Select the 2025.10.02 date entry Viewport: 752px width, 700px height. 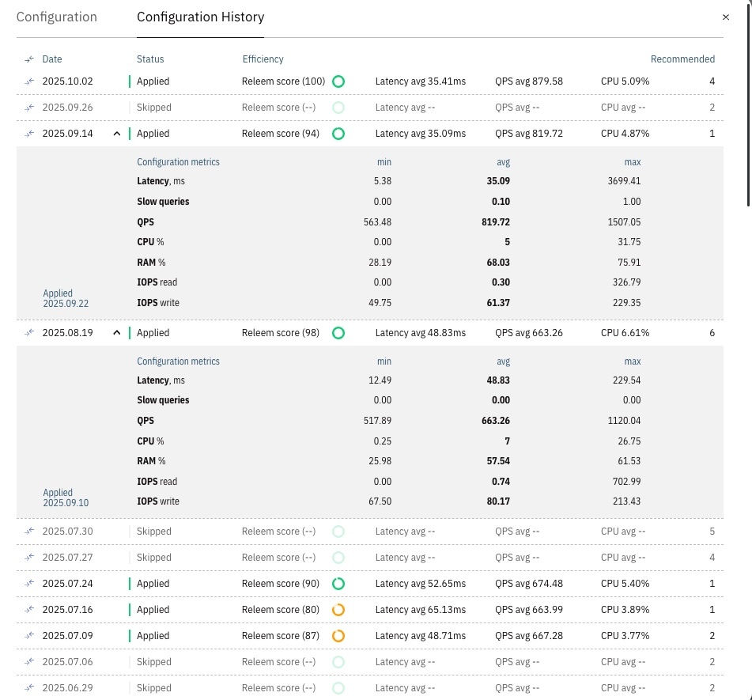click(68, 81)
